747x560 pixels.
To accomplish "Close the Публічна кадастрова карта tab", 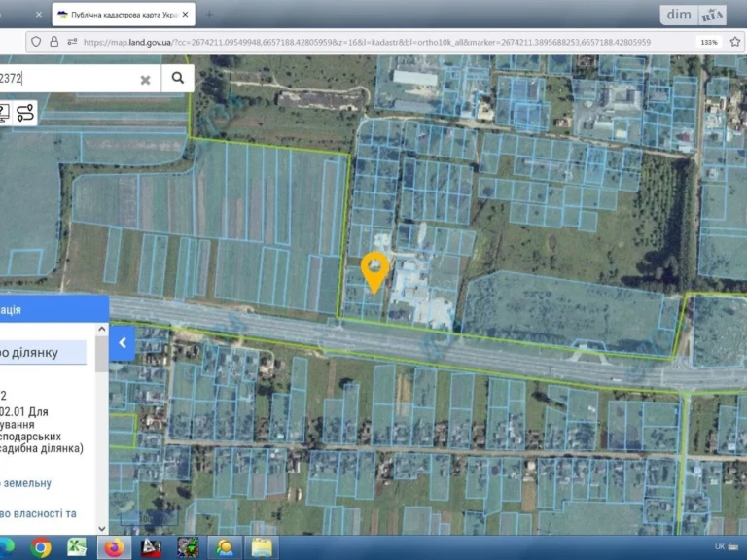I will [186, 15].
